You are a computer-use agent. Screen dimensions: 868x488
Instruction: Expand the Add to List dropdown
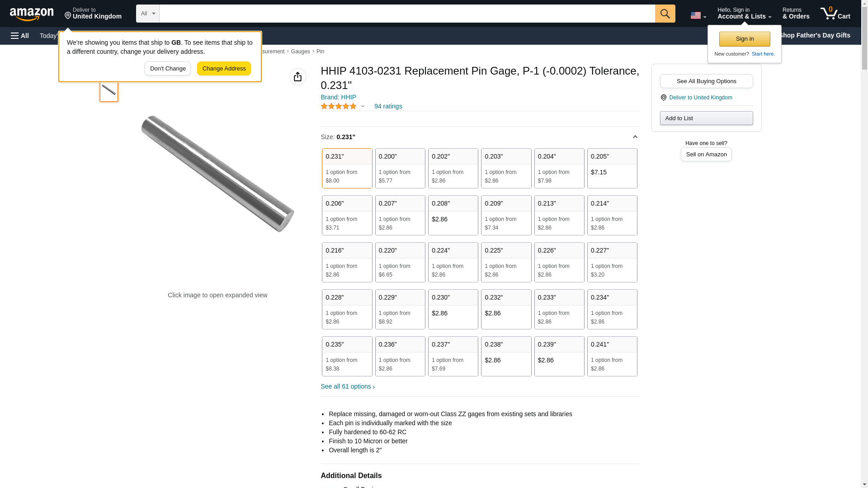pyautogui.click(x=706, y=118)
